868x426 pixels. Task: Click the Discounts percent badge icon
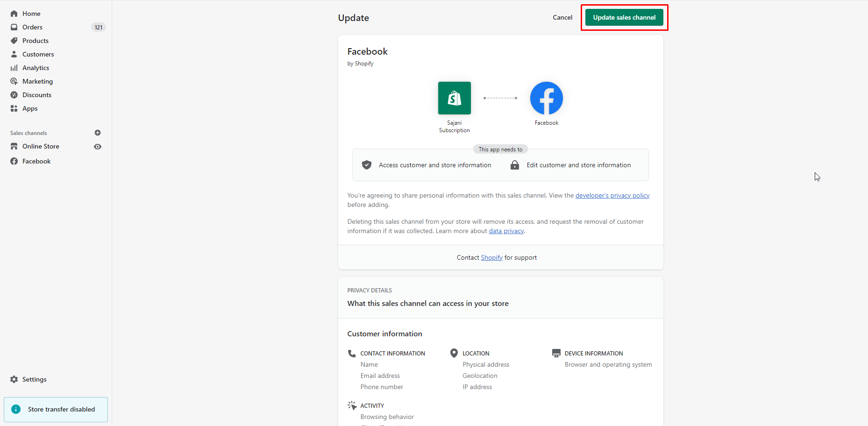(x=14, y=95)
